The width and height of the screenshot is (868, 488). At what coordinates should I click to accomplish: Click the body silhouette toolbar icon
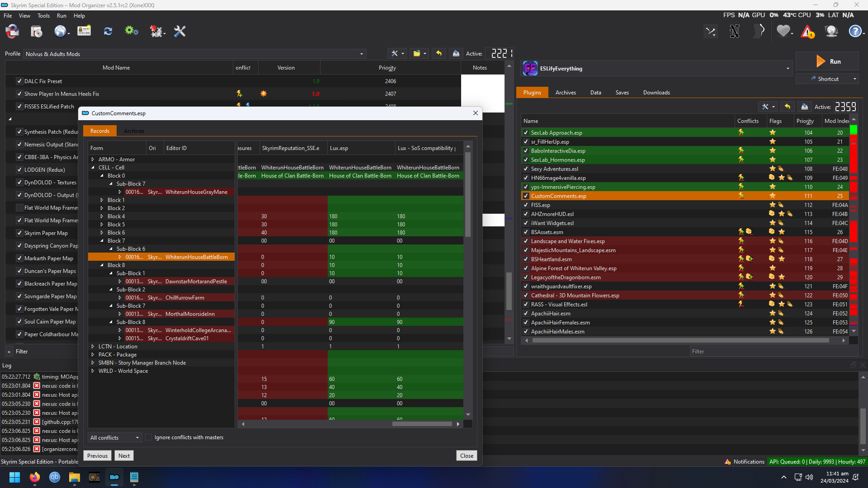(759, 31)
